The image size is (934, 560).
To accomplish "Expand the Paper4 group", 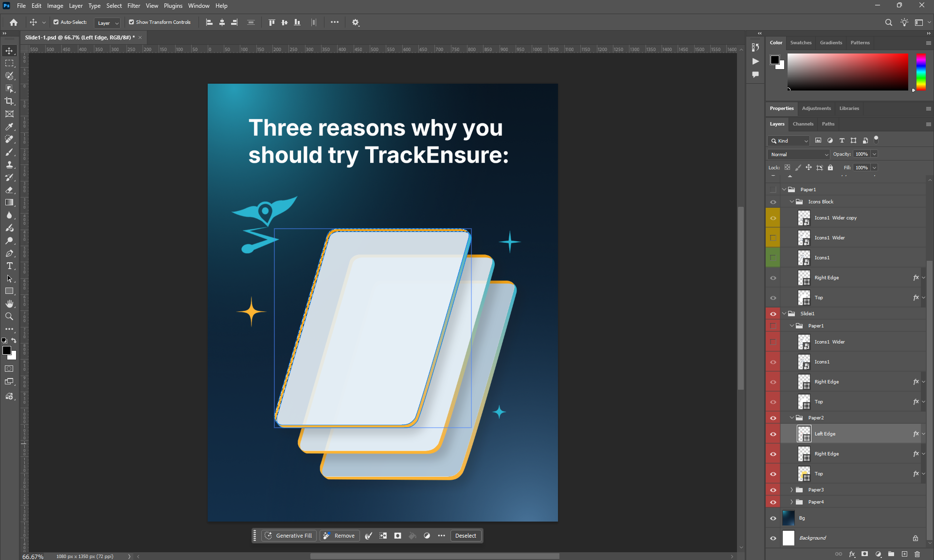I will 791,502.
